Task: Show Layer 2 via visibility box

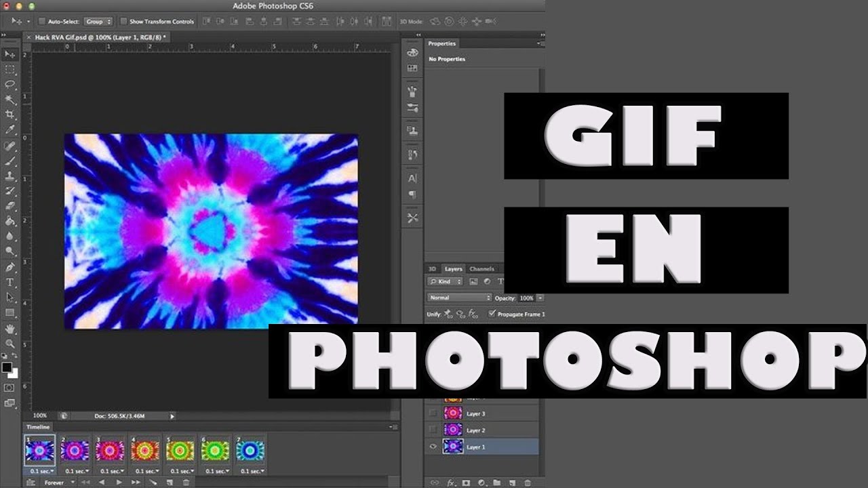Action: click(433, 430)
